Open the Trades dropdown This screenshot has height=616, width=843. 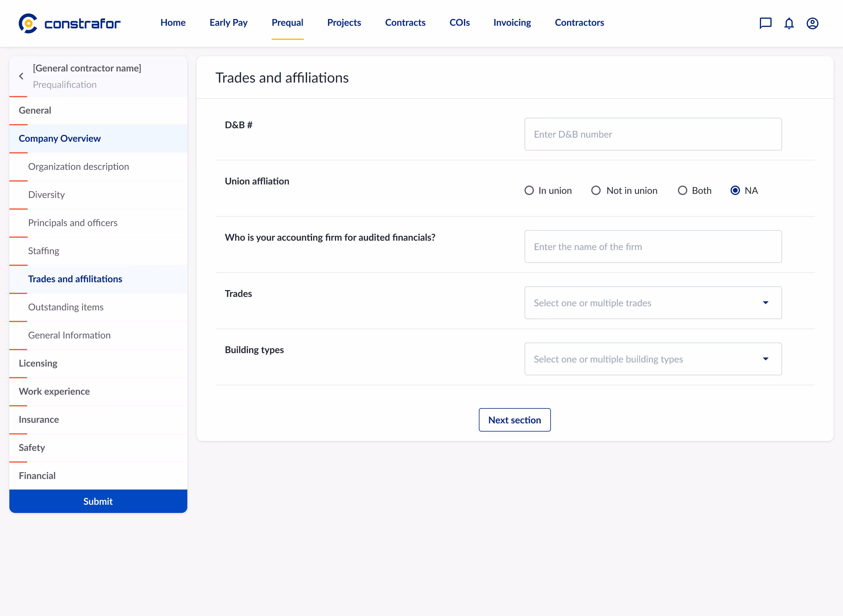pos(653,303)
